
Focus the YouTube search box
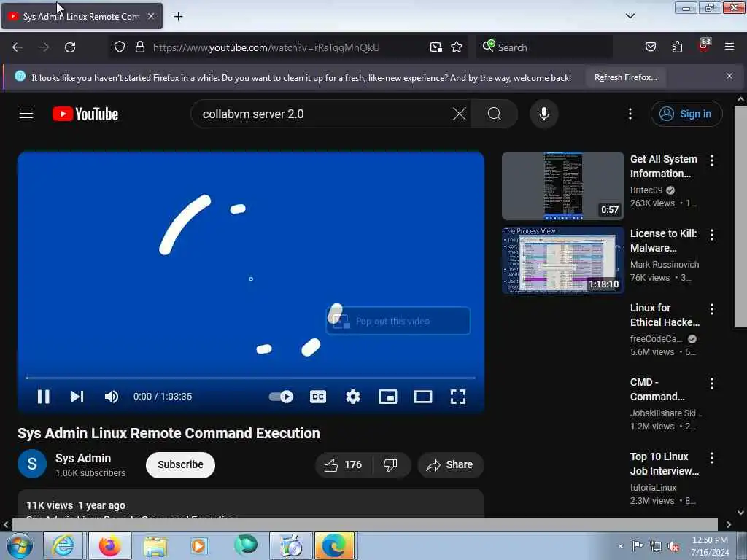point(324,114)
